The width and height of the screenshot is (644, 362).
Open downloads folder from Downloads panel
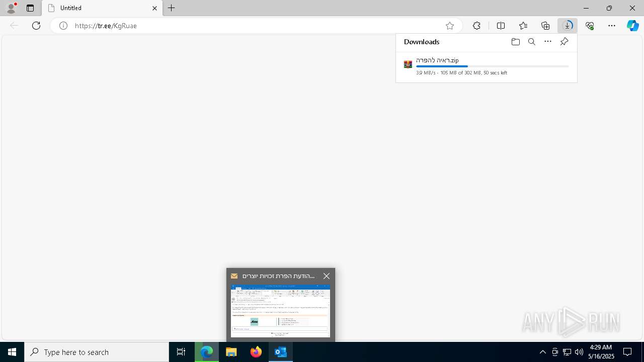[515, 42]
